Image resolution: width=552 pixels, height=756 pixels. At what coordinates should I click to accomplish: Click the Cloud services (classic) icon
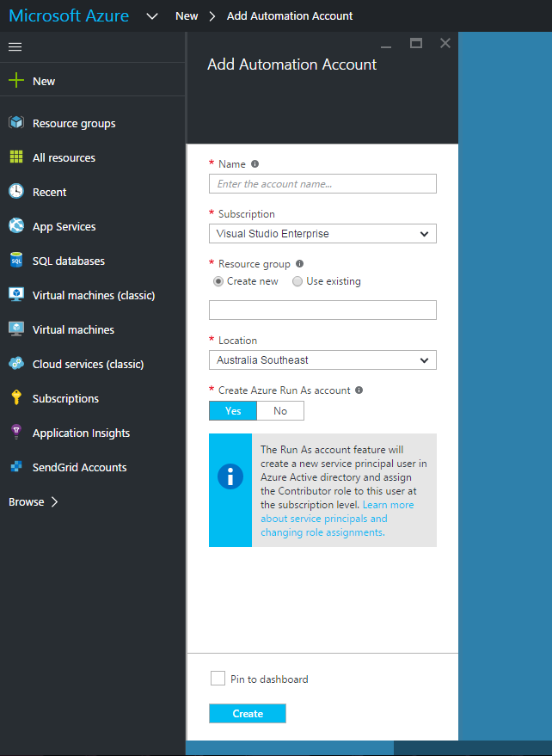(16, 363)
